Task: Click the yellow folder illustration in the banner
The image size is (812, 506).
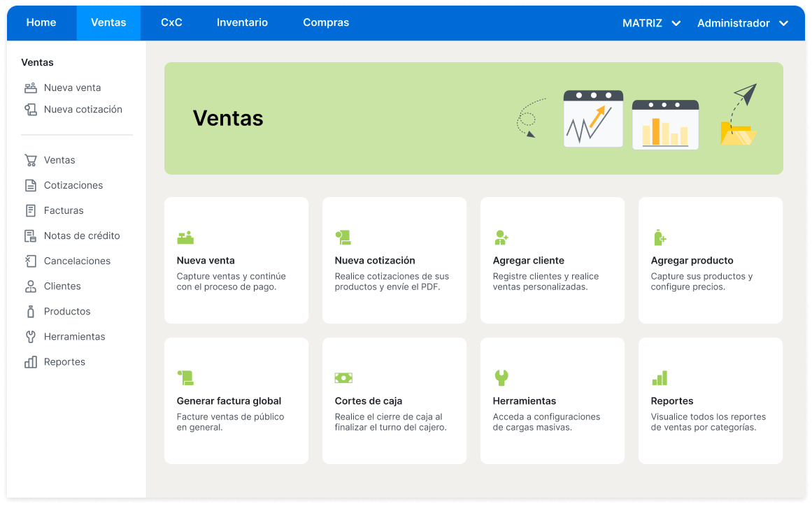Action: tap(739, 133)
